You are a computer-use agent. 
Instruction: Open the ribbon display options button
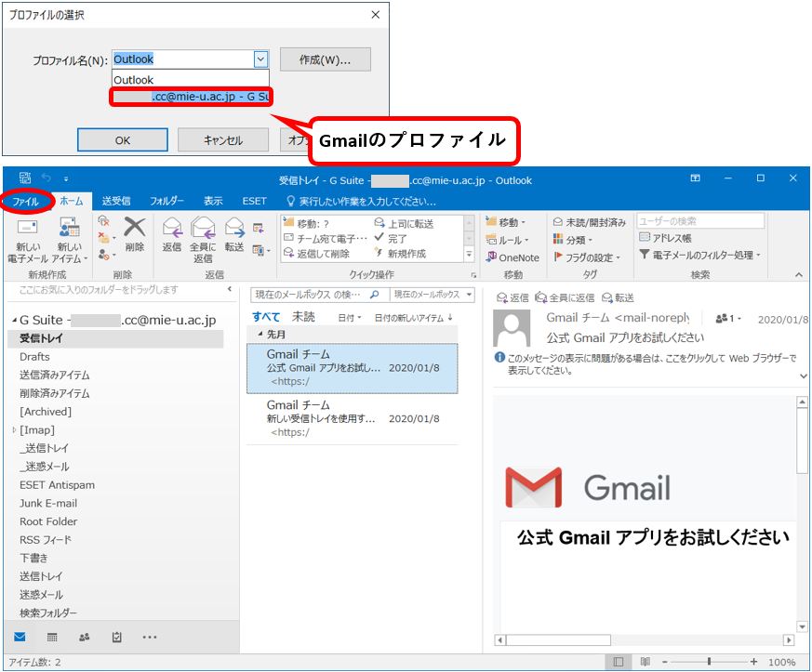(696, 178)
